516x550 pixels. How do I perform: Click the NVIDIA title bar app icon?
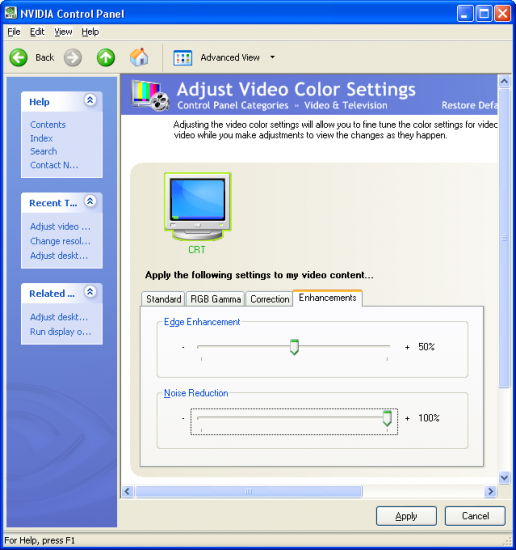(11, 13)
